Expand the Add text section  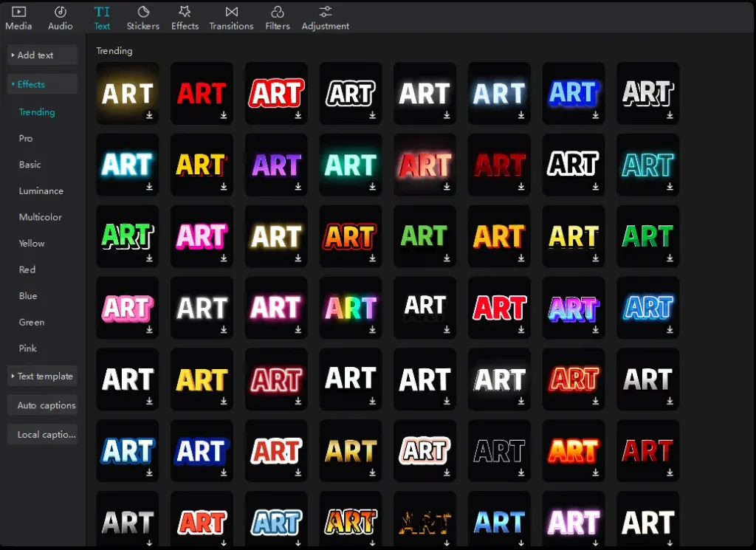click(42, 55)
